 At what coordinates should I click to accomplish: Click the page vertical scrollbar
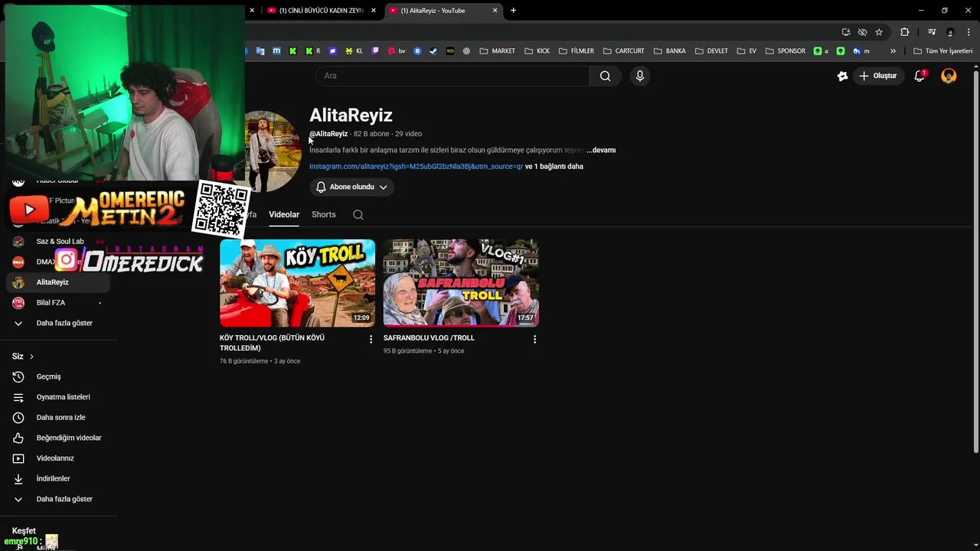975,260
